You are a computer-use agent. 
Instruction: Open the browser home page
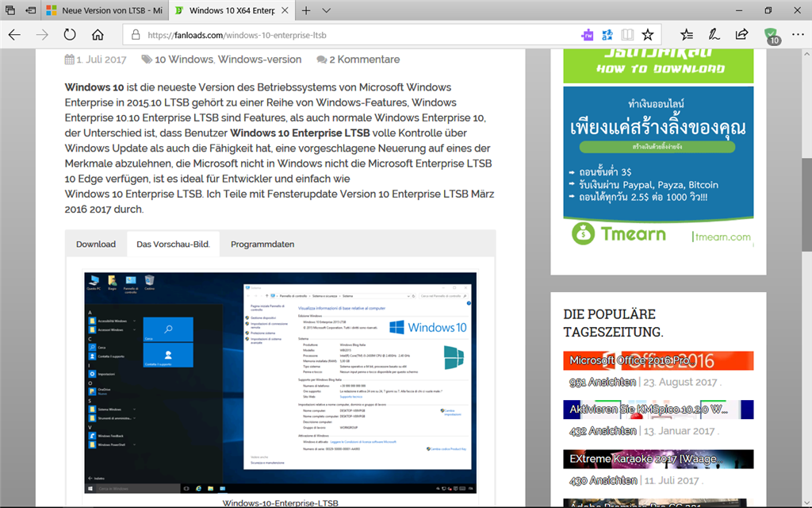(98, 35)
